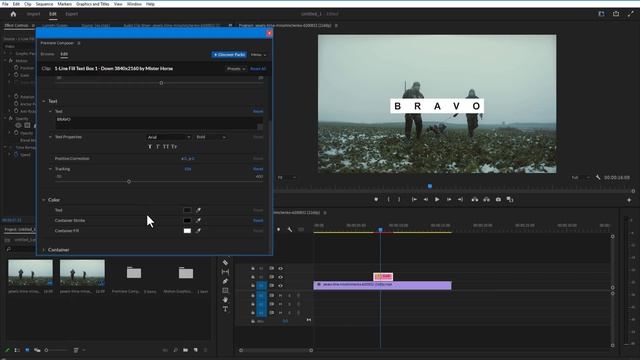The image size is (640, 360).
Task: Collapse Text Properties group
Action: pyautogui.click(x=50, y=137)
